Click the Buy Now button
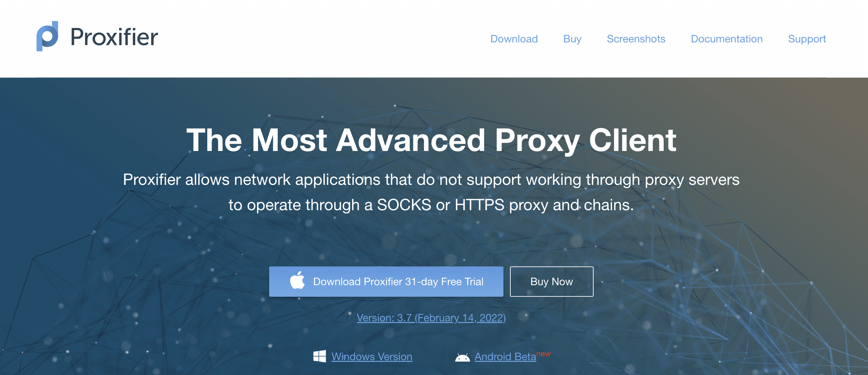The width and height of the screenshot is (868, 375). coord(550,282)
